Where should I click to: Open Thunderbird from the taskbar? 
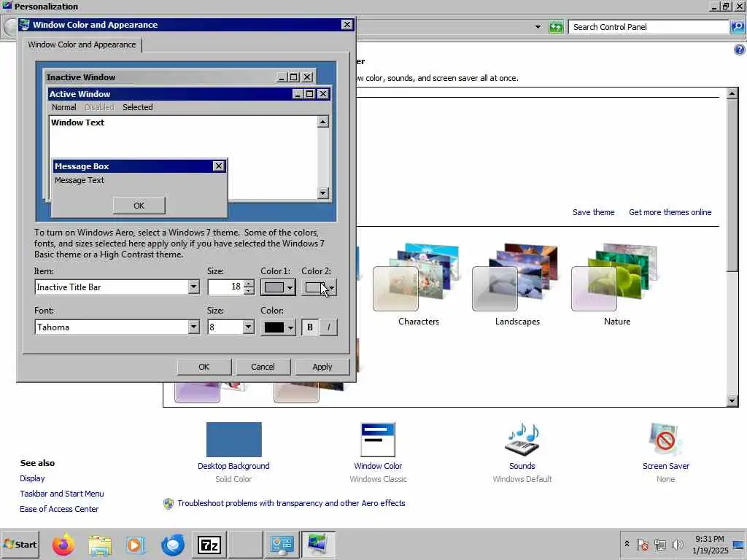pos(172,544)
